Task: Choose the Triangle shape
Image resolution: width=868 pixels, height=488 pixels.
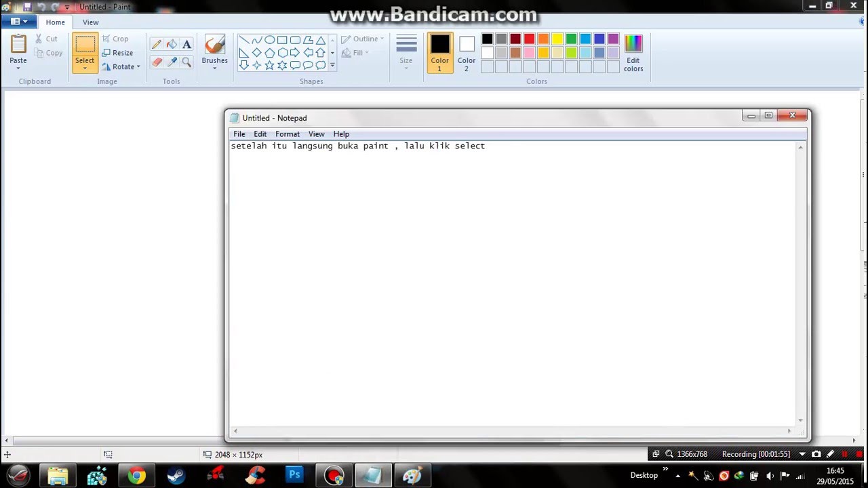Action: (x=321, y=40)
